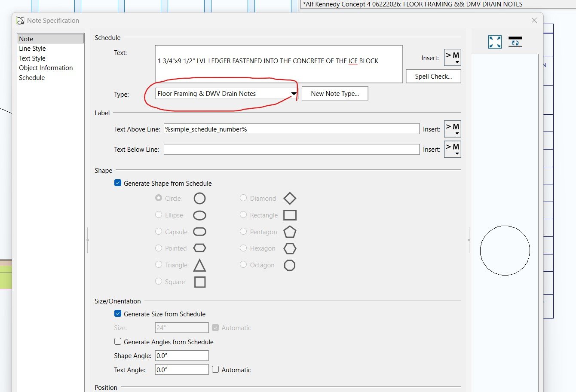This screenshot has height=392, width=576.
Task: Open the note Type dropdown
Action: click(227, 93)
